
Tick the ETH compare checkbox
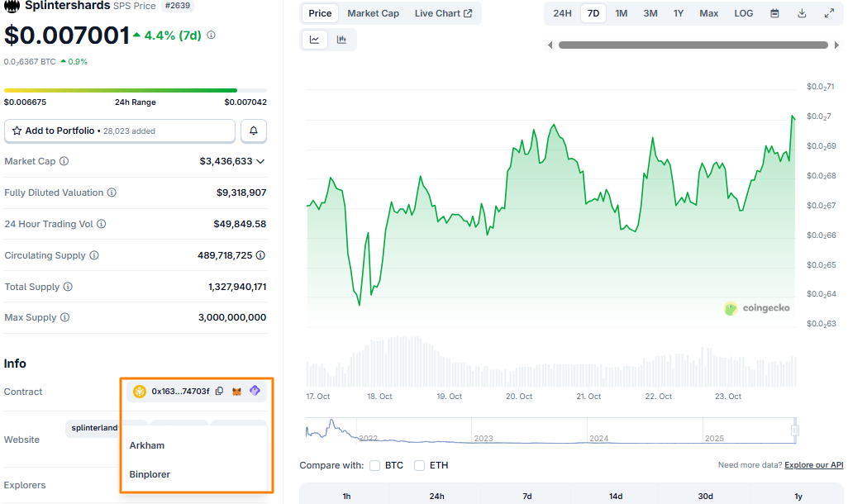[420, 465]
